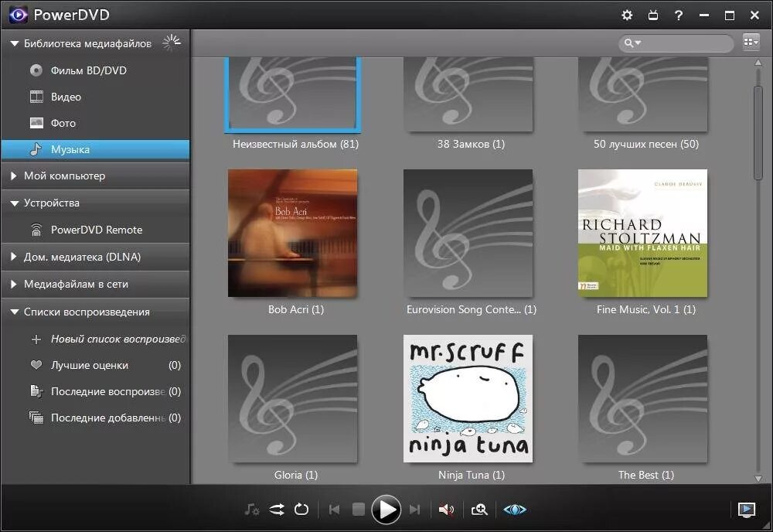Stop playback

point(359,510)
